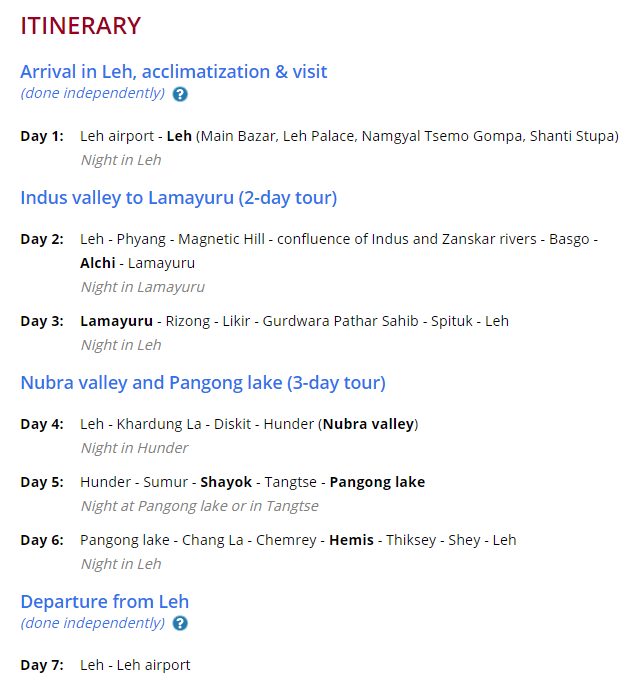Click 'Night at Pangong lake or in Tangtse'
This screenshot has width=641, height=690.
click(200, 506)
